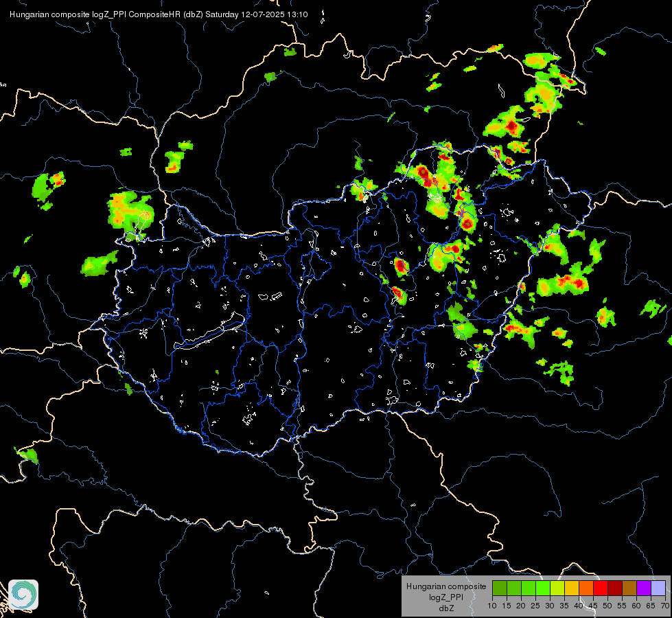672x618 pixels.
Task: Click the 'Hungarian composite' legend label
Action: tap(446, 586)
